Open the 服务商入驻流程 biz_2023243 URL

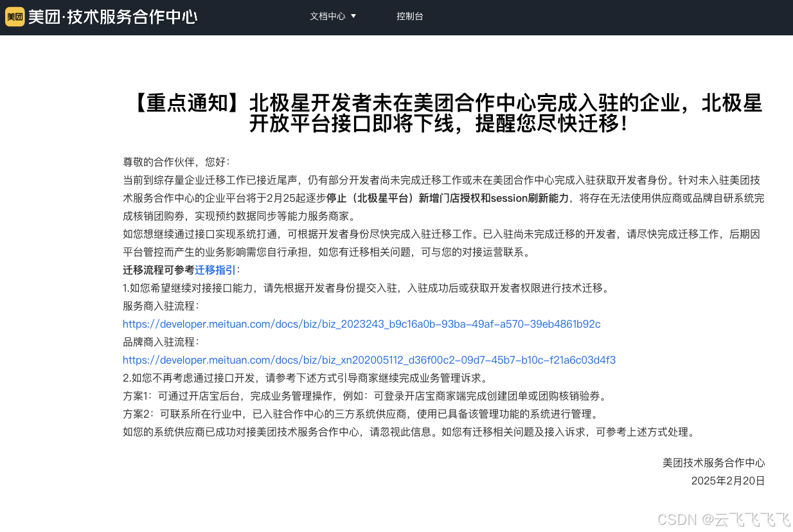pyautogui.click(x=362, y=324)
